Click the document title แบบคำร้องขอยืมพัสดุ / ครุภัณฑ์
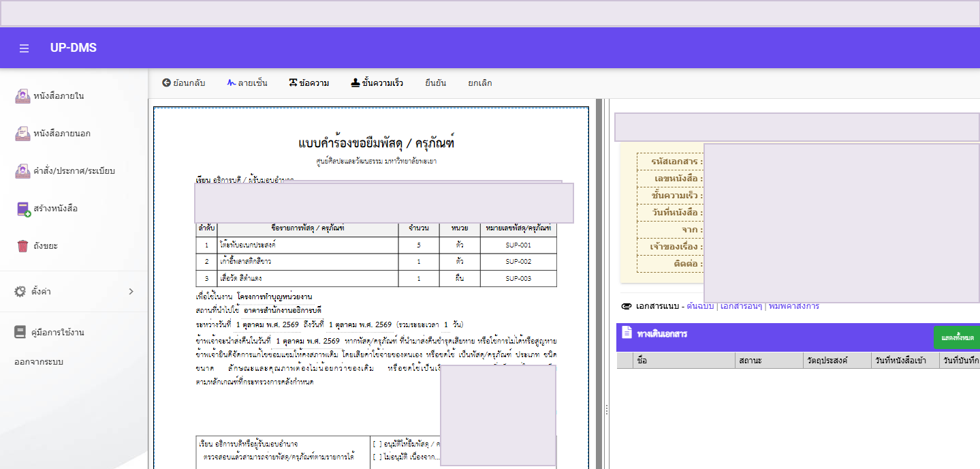Image resolution: width=980 pixels, height=469 pixels. click(x=376, y=143)
